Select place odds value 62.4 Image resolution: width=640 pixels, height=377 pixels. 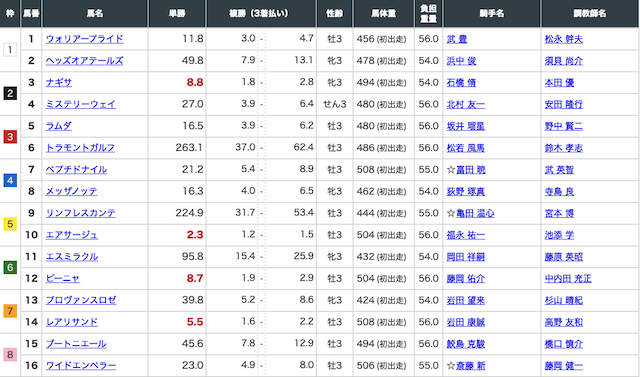point(304,148)
